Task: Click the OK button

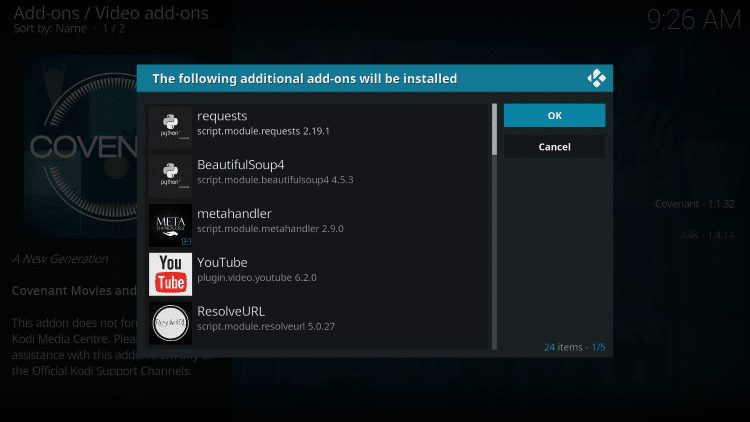Action: click(554, 115)
